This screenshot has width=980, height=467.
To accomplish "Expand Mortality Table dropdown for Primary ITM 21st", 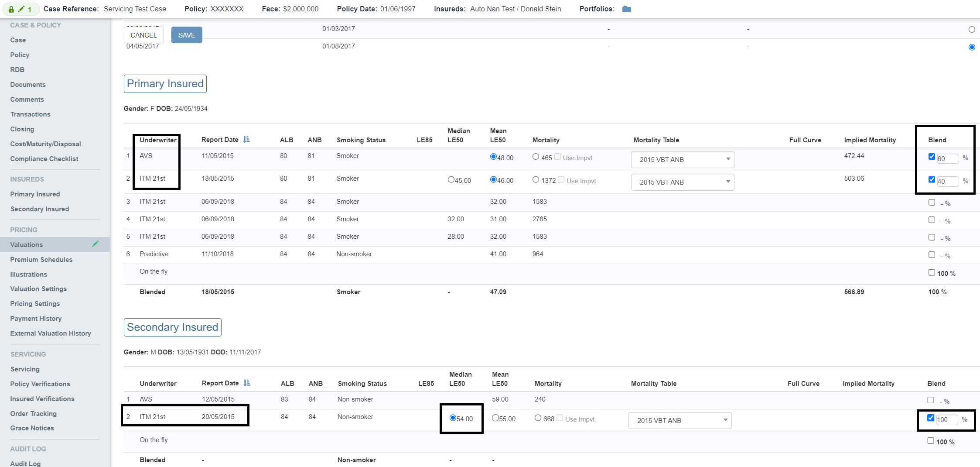I will point(682,182).
